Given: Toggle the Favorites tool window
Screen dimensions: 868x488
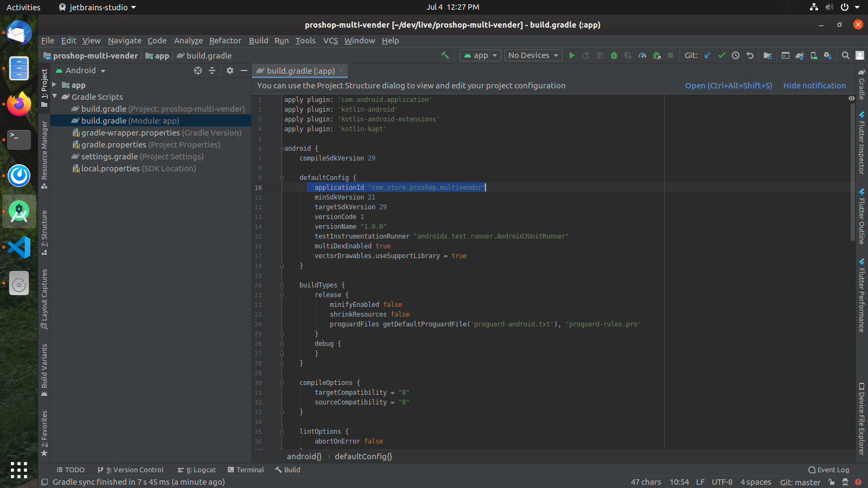Looking at the screenshot, I should click(44, 433).
